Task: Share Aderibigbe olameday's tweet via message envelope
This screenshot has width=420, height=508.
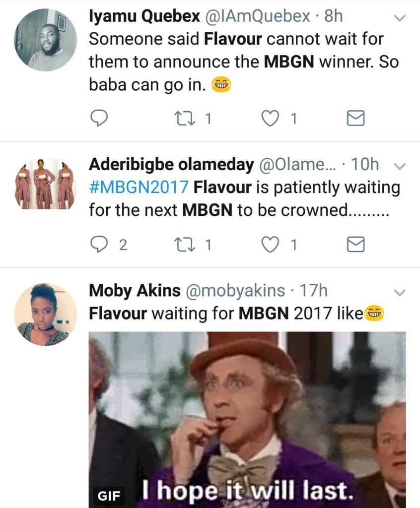Action: [x=356, y=245]
